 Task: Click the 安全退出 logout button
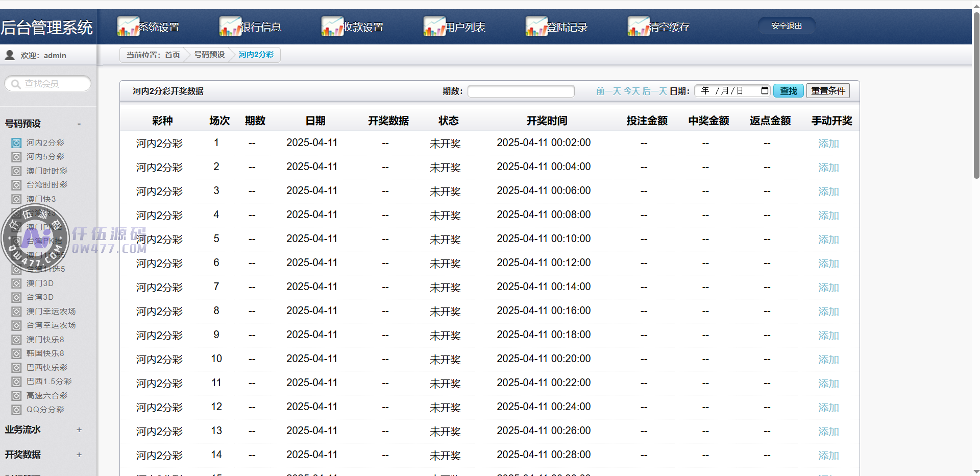786,26
